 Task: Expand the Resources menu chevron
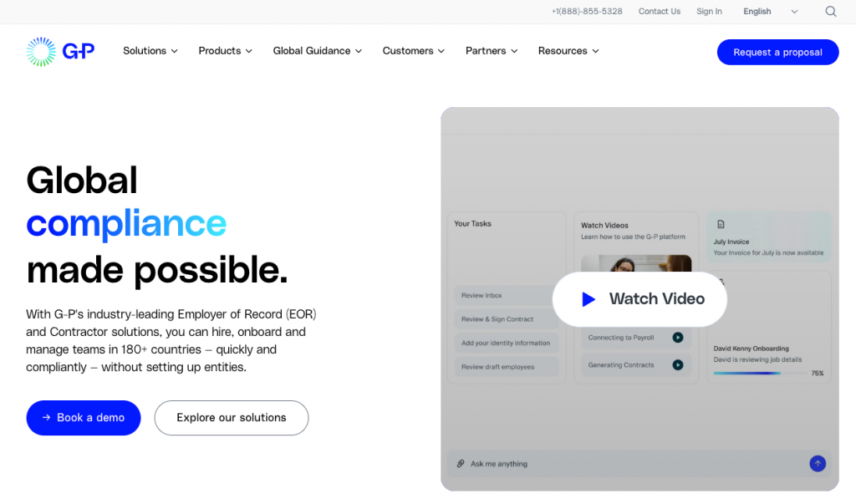coord(595,51)
